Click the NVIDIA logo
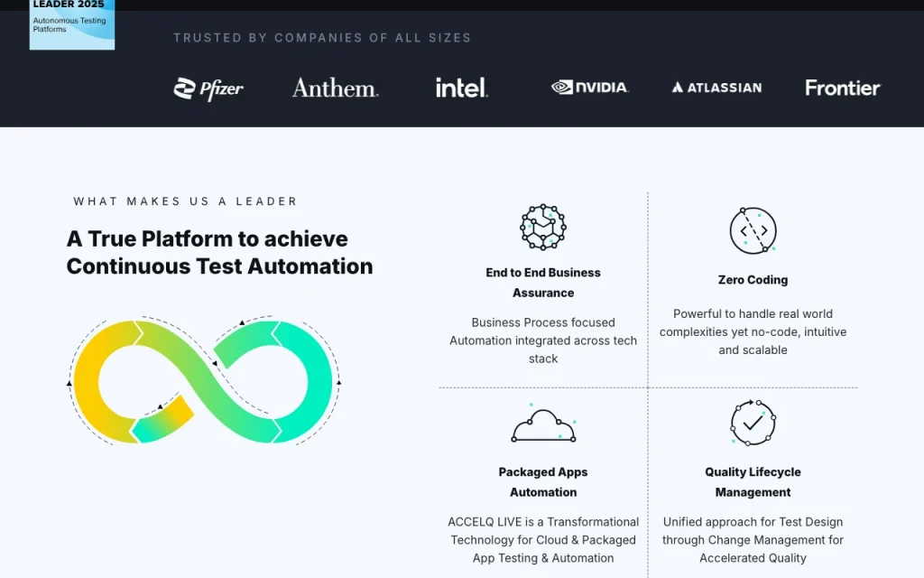The height and width of the screenshot is (578, 924). tap(590, 88)
